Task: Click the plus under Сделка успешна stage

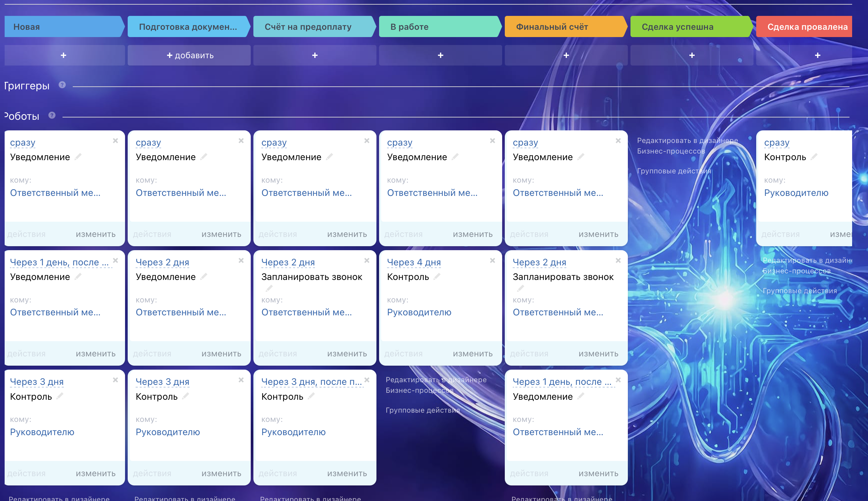Action: pos(692,55)
